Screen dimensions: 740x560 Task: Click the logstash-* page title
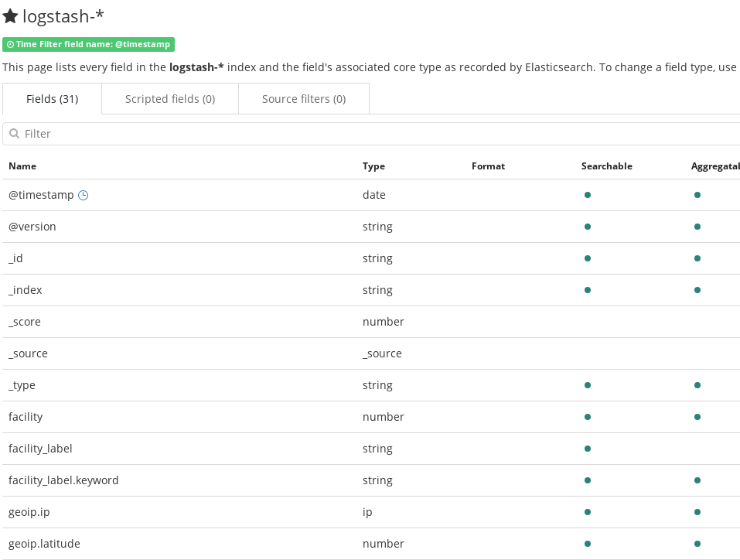(63, 16)
